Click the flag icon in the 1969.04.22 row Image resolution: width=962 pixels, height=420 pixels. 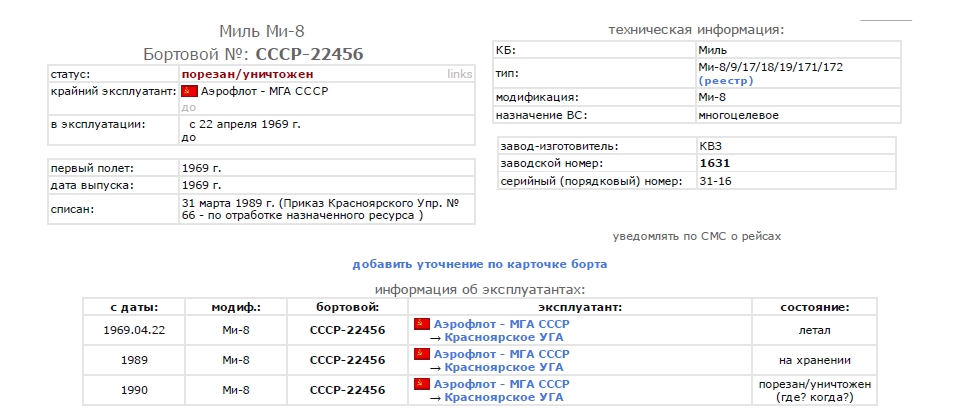(x=421, y=325)
